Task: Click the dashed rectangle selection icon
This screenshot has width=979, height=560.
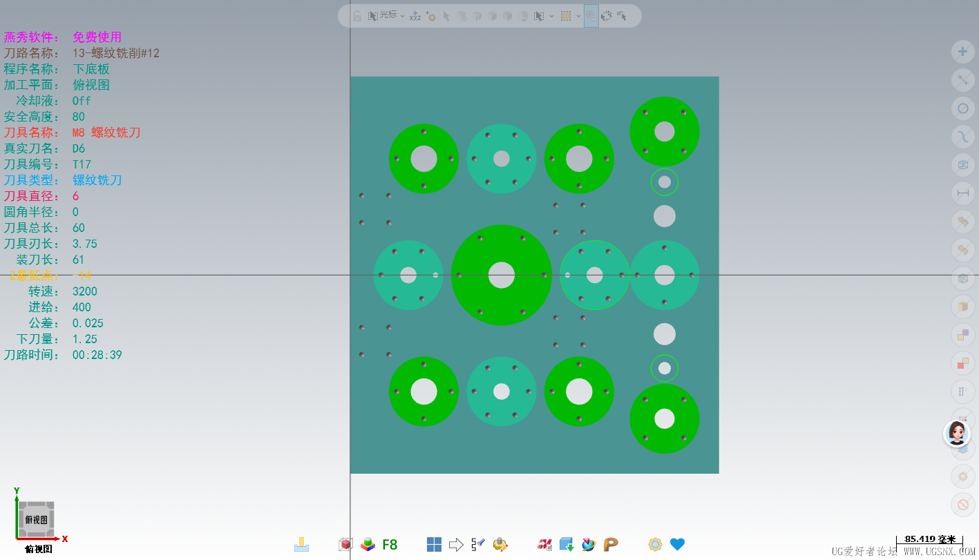Action: tap(566, 16)
